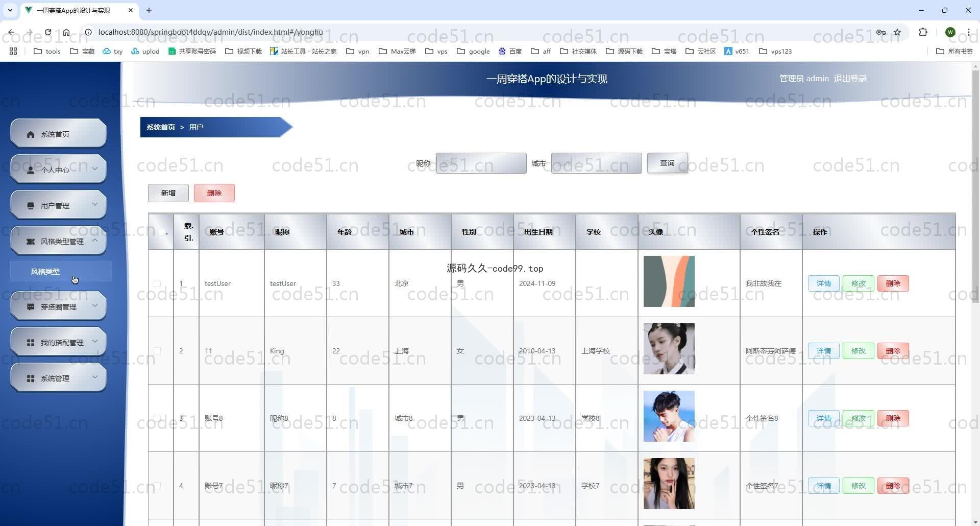Image resolution: width=980 pixels, height=526 pixels.
Task: Click the camera icon beside 风格类型管理
Action: click(31, 242)
